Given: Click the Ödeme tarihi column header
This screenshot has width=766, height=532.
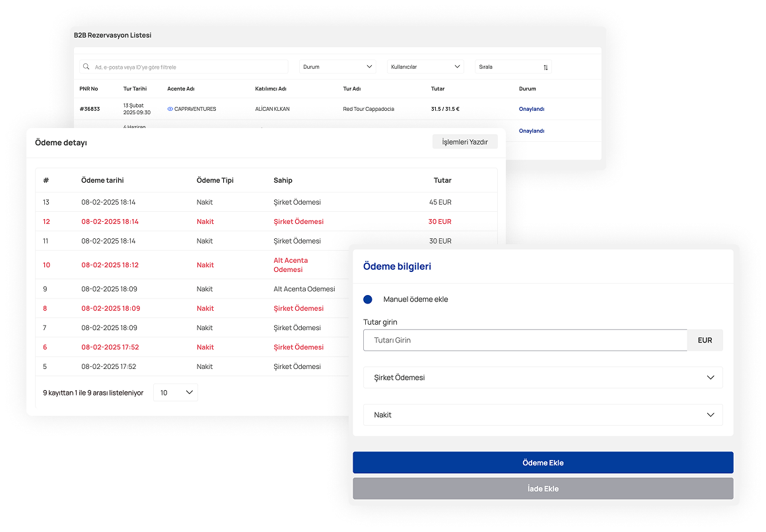Looking at the screenshot, I should point(102,180).
